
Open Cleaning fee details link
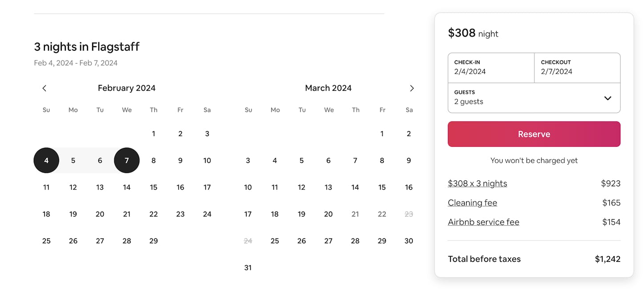(x=472, y=203)
